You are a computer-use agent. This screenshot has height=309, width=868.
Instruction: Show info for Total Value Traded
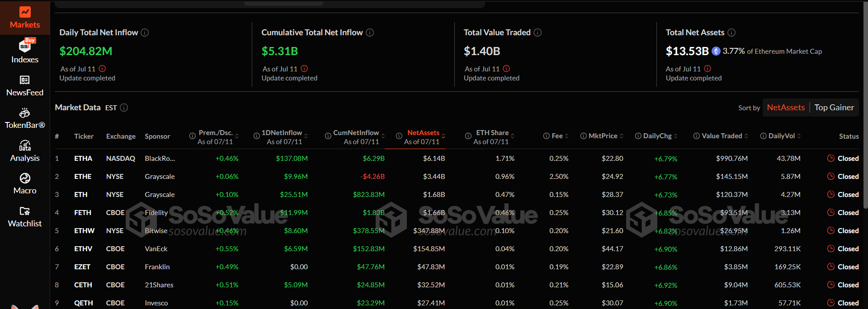538,33
